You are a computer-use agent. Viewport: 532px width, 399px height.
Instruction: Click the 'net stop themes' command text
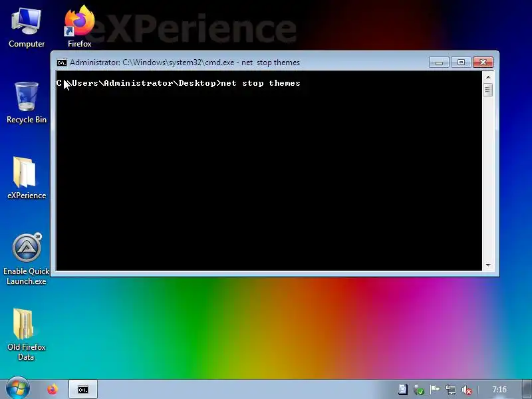point(261,83)
